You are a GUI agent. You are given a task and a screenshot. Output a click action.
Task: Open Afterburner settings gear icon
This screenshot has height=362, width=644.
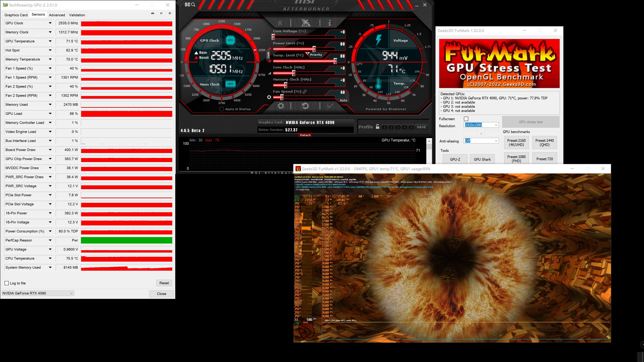(281, 106)
